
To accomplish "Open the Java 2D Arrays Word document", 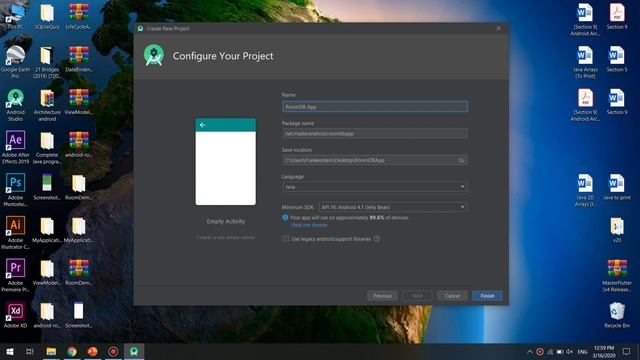I will coord(585,190).
